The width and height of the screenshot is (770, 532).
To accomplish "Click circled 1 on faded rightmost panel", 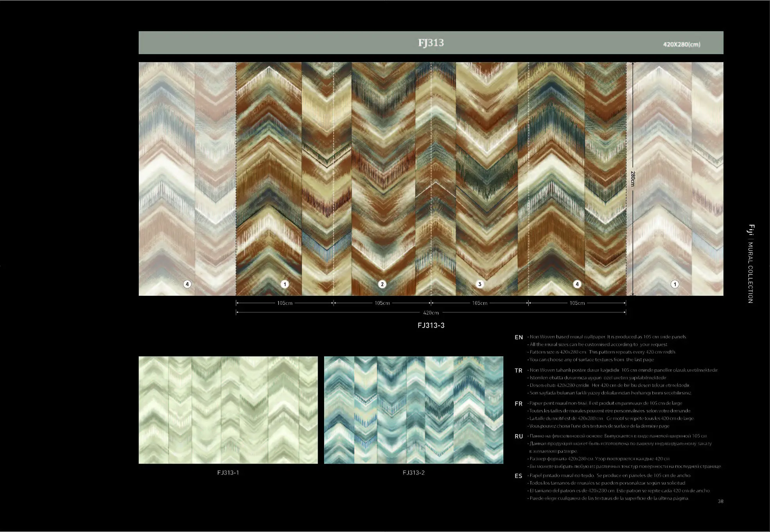I will point(675,284).
